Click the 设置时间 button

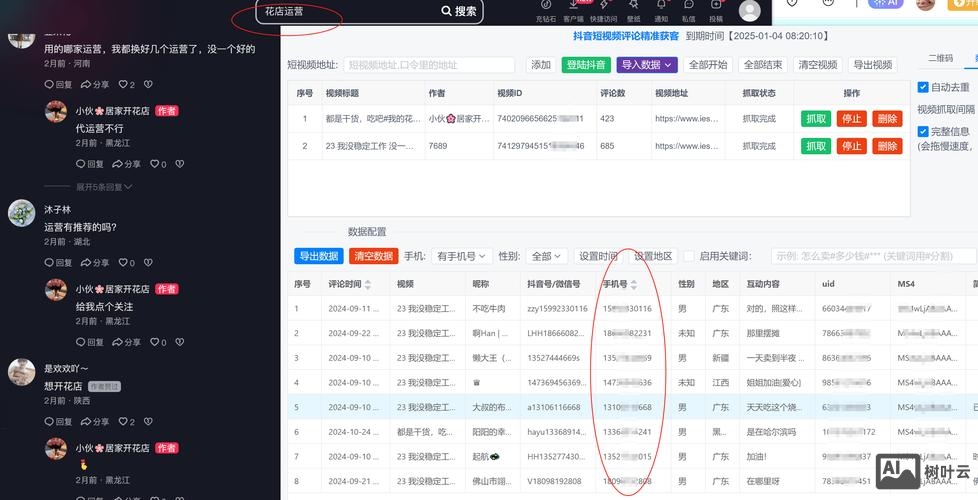tap(598, 256)
